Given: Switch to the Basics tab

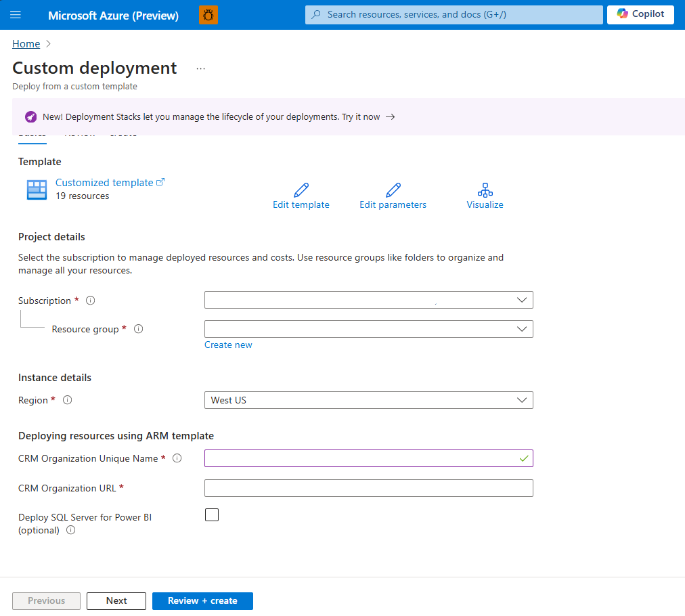Looking at the screenshot, I should (32, 133).
